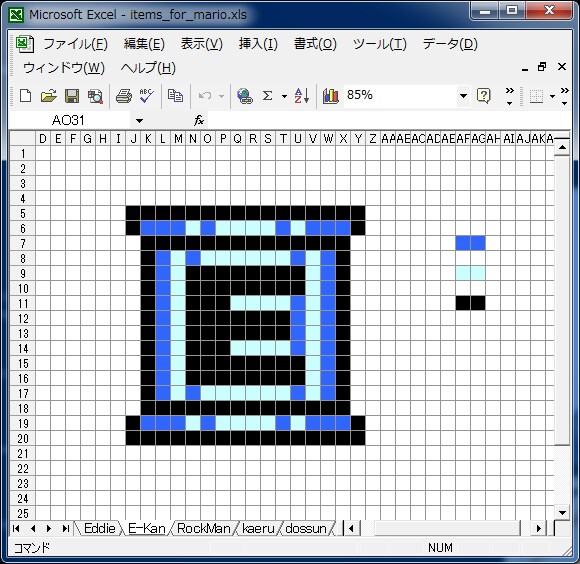Select the blue palette cell in row 7
This screenshot has height=564, width=580.
(471, 243)
